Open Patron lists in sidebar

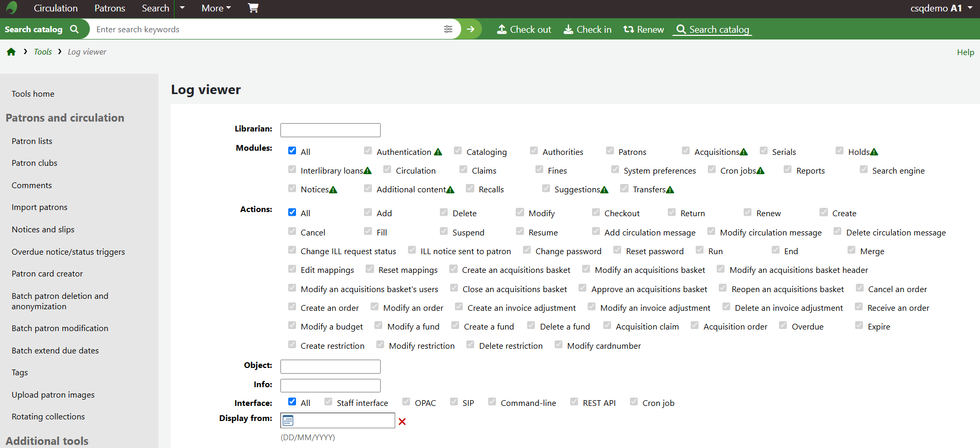32,141
